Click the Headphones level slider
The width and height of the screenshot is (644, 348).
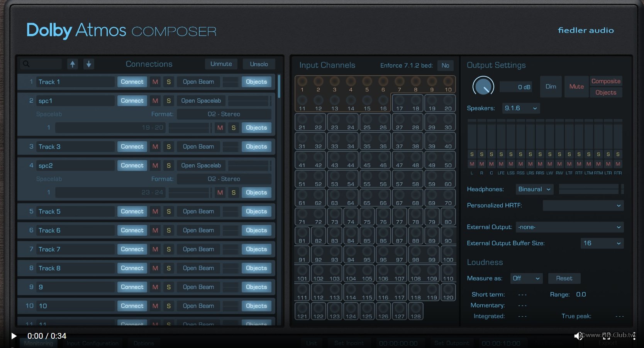pos(589,189)
